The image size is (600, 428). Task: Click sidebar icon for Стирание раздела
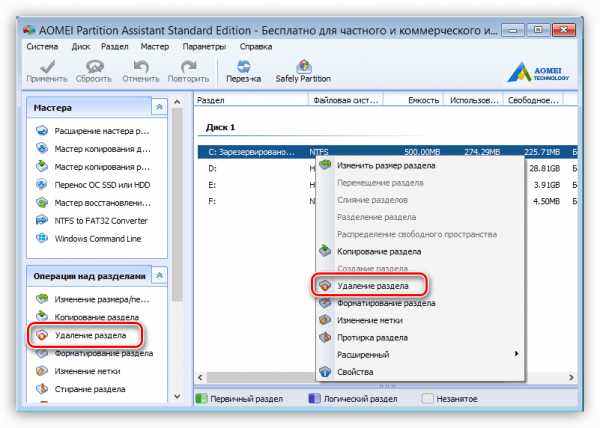click(42, 389)
